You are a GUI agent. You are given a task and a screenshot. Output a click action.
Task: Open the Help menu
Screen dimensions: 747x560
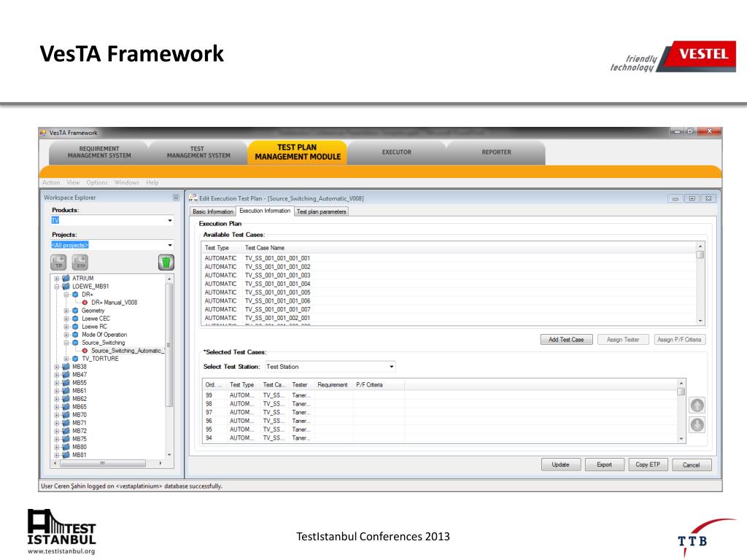click(152, 182)
